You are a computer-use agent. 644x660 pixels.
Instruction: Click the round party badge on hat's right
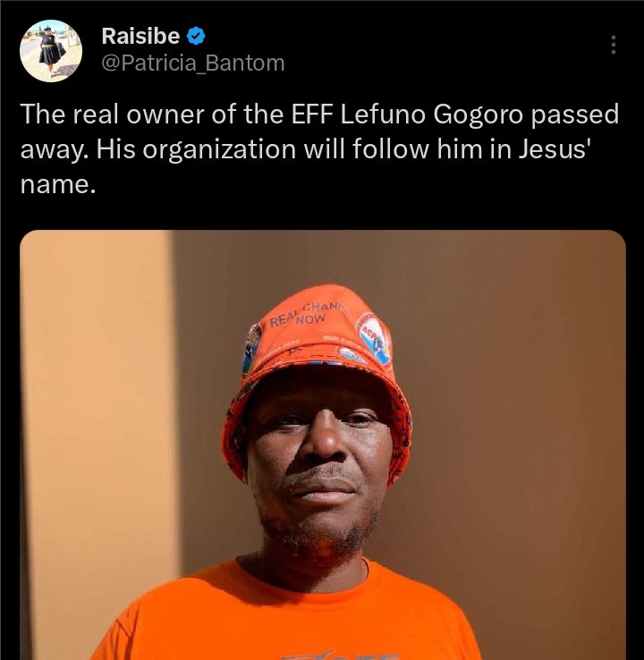(x=374, y=340)
